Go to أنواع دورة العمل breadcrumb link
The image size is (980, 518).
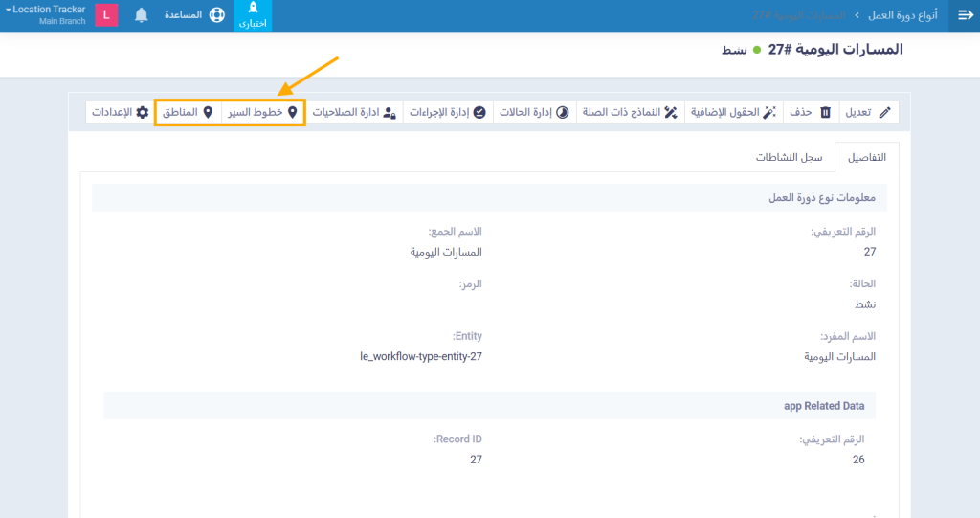click(896, 15)
